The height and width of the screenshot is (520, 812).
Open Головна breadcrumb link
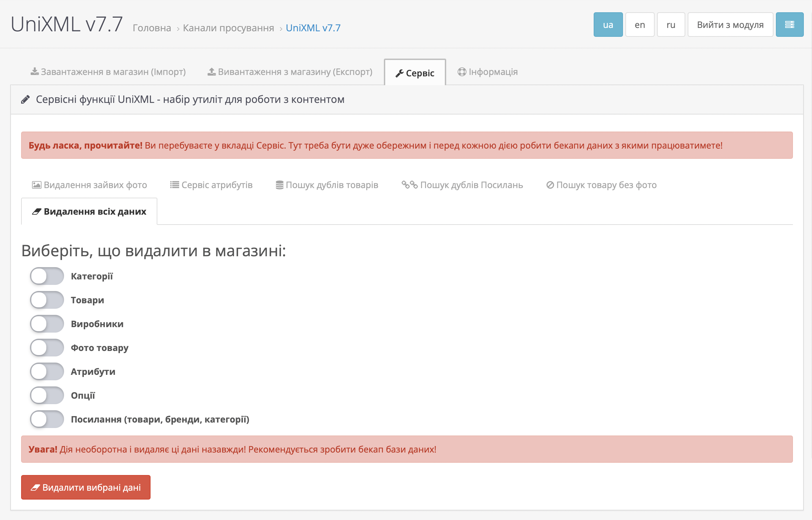point(152,28)
